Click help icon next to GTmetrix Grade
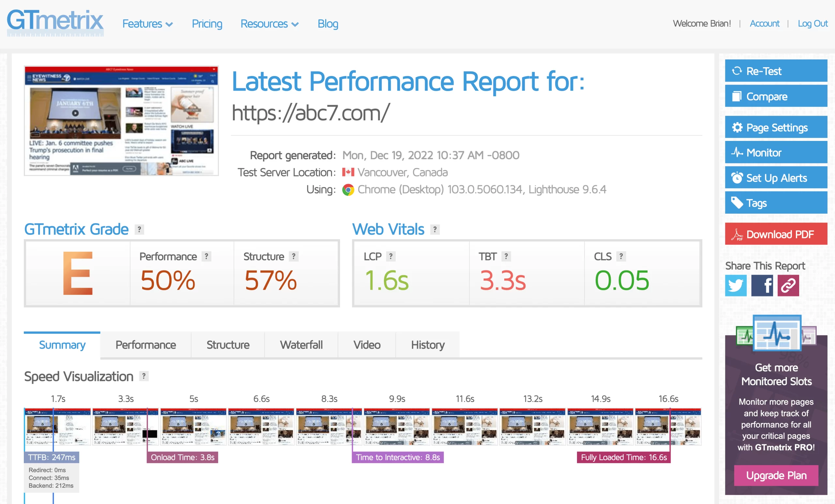 tap(139, 229)
